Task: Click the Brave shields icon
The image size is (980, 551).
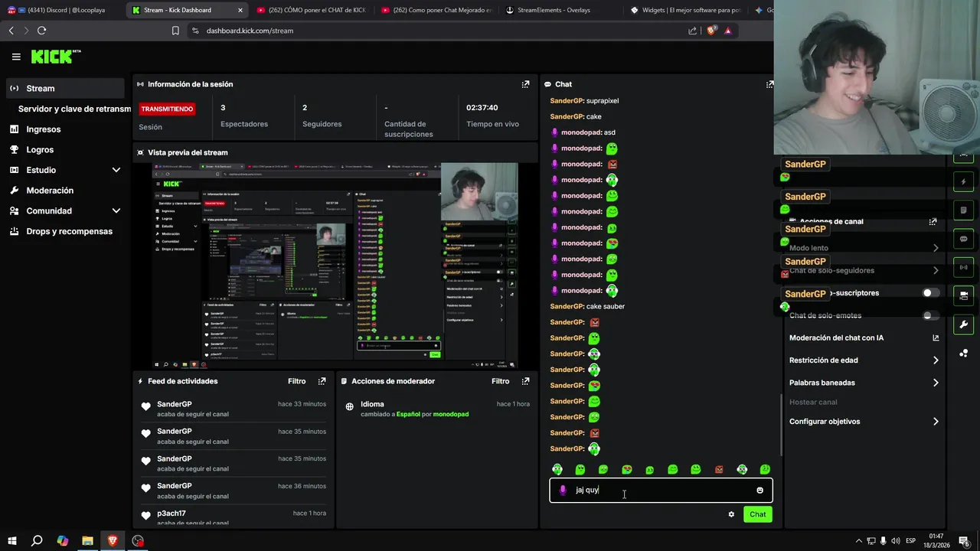Action: tap(711, 31)
